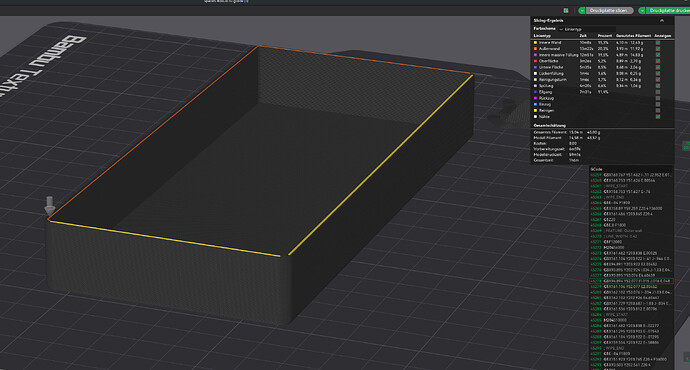Click the Reinigungsturm color swatch
The width and height of the screenshot is (690, 370).
pos(535,80)
